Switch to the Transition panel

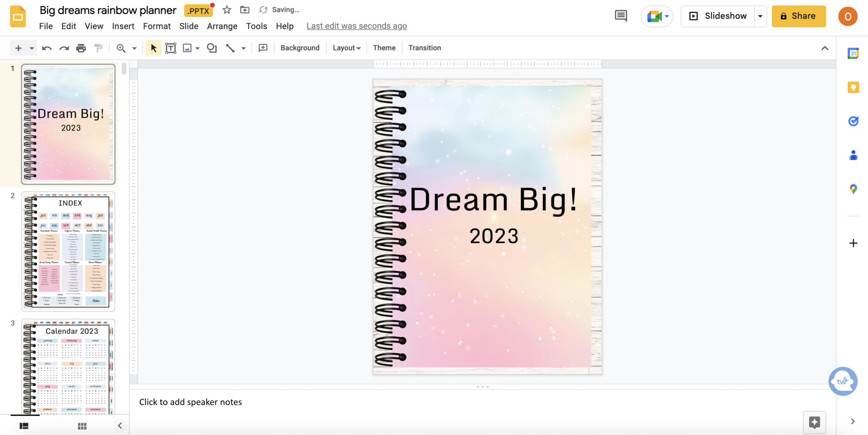point(424,48)
